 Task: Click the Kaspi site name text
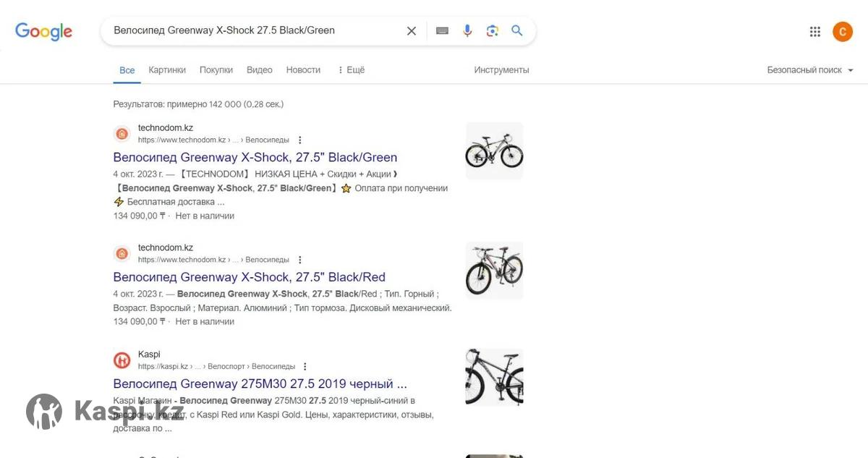[149, 355]
